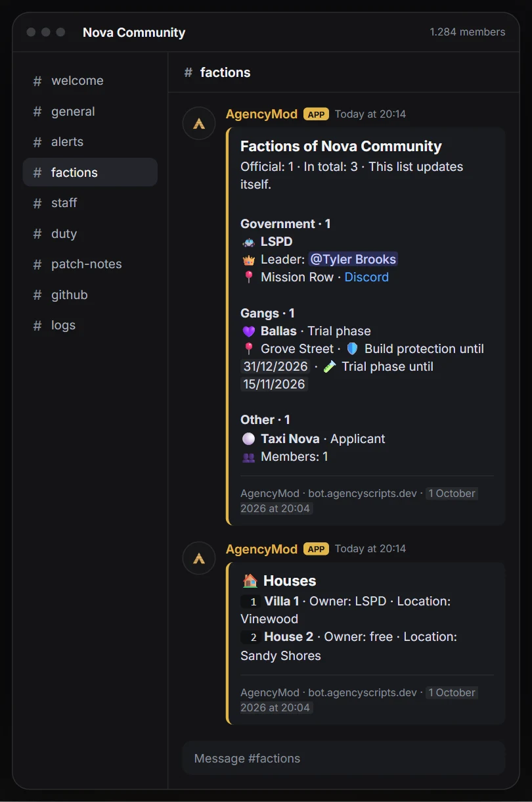The image size is (532, 802).
Task: Click the Villa 1 house name
Action: (282, 601)
